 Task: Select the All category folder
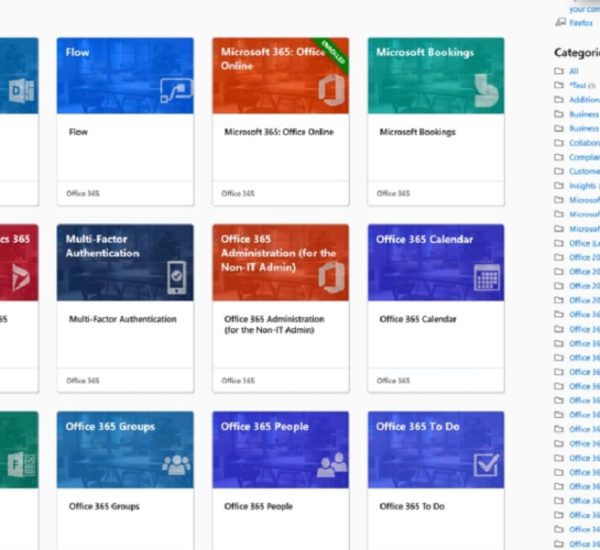(x=573, y=71)
